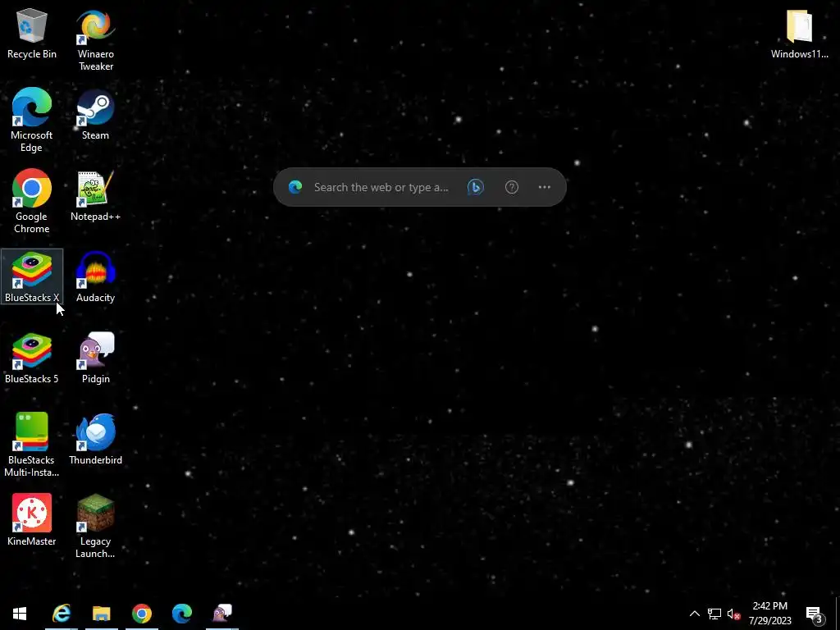Open Bing chat from the search bar
The height and width of the screenshot is (630, 840).
[x=475, y=187]
